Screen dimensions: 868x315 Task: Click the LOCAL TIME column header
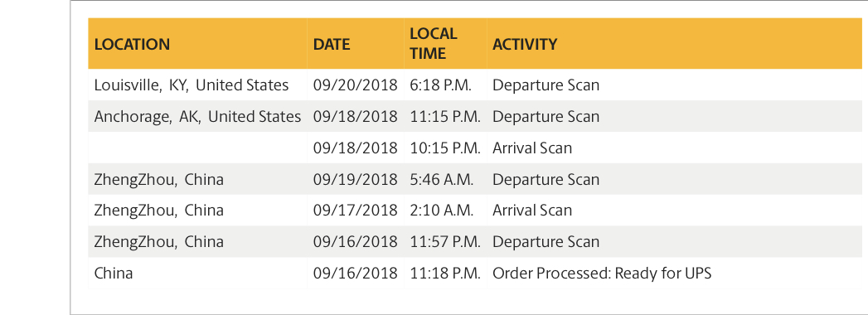click(446, 44)
